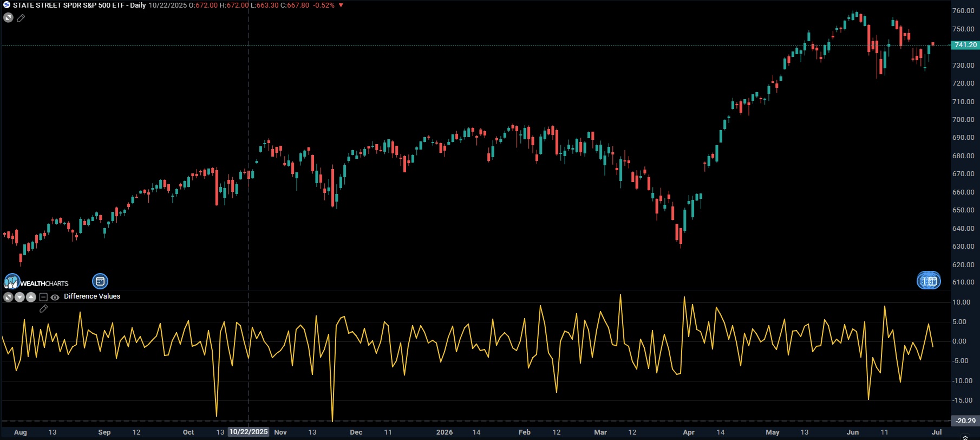Image resolution: width=980 pixels, height=440 pixels.
Task: Click the C:667.80 close value
Action: click(295, 5)
